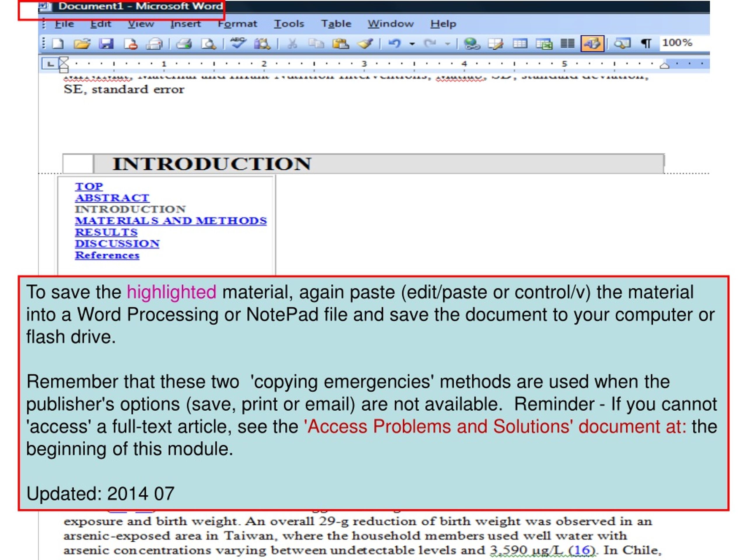Paste using the clipboard icon
This screenshot has height=560, width=747.
point(341,44)
